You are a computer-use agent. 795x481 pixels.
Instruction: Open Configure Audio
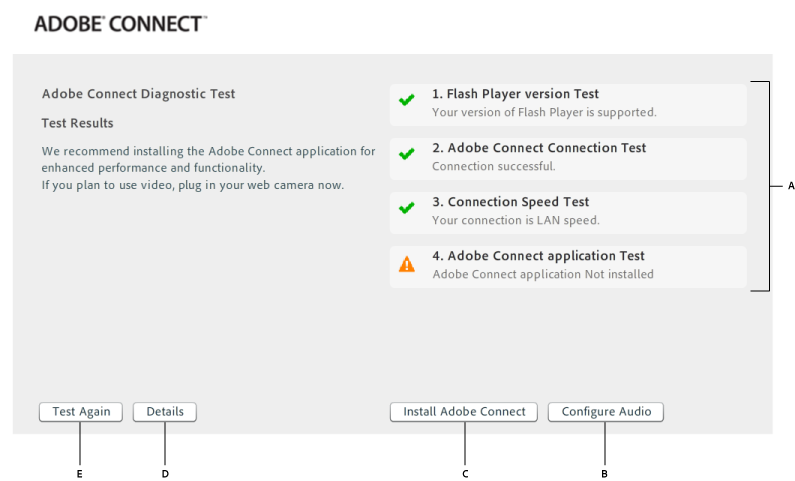(x=606, y=412)
